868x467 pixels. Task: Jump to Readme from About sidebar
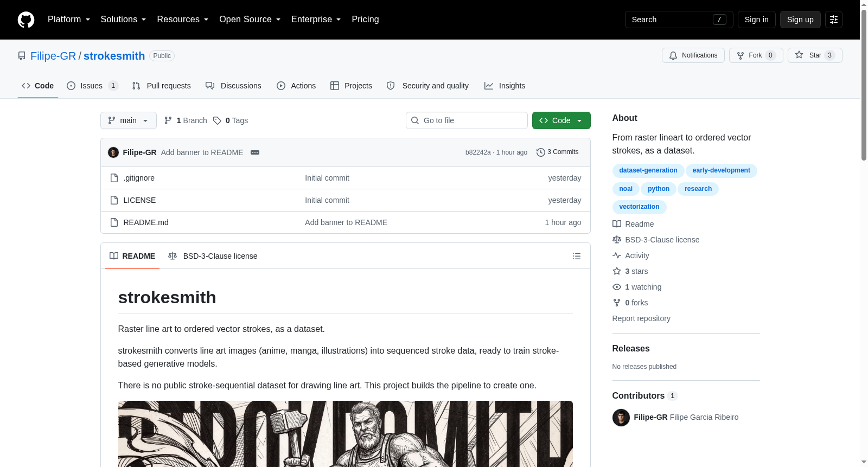[x=633, y=224]
